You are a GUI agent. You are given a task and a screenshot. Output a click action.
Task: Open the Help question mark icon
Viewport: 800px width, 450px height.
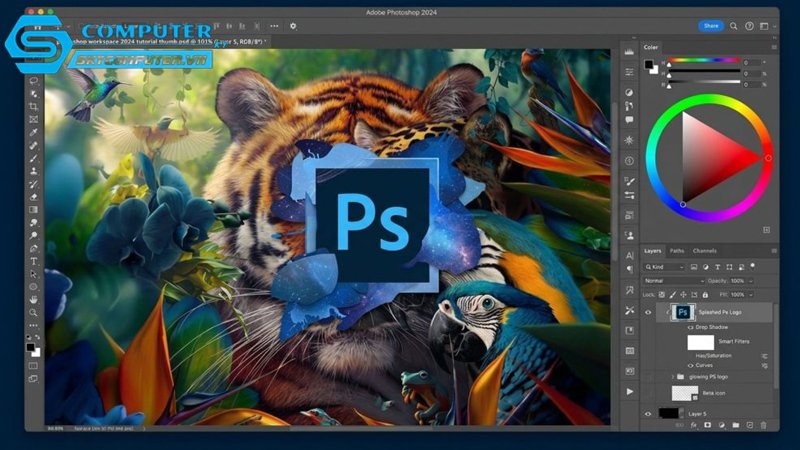coord(749,26)
